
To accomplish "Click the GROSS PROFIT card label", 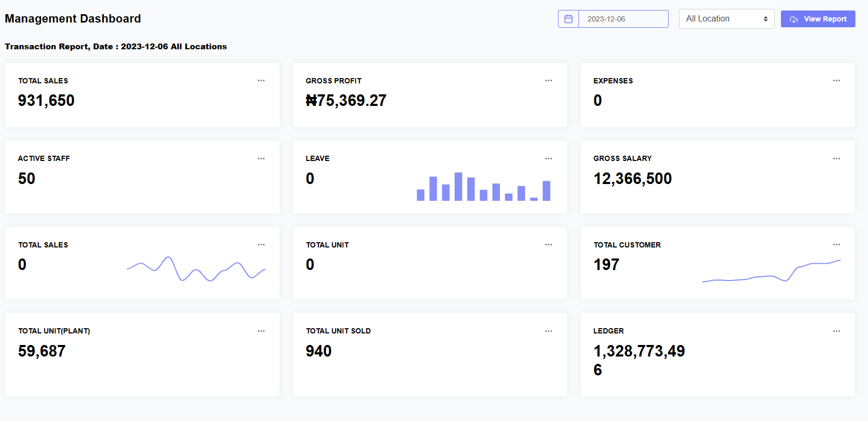I will pos(334,81).
